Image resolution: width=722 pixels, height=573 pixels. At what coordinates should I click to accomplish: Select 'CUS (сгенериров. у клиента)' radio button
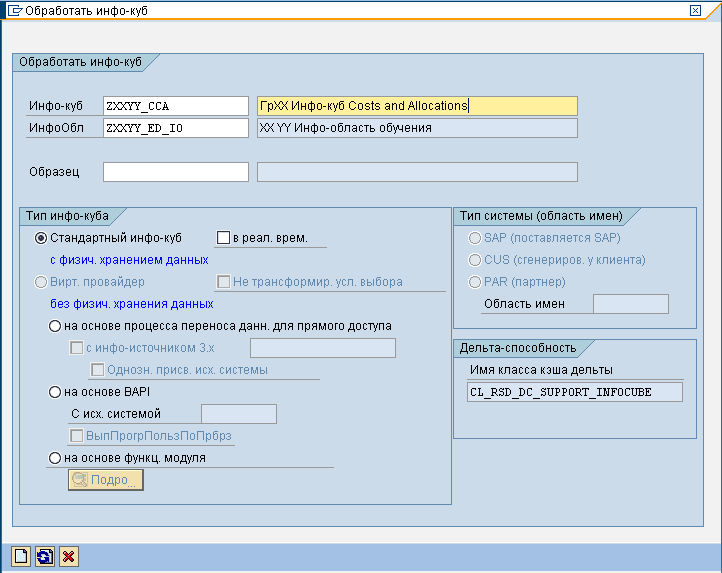[x=475, y=260]
